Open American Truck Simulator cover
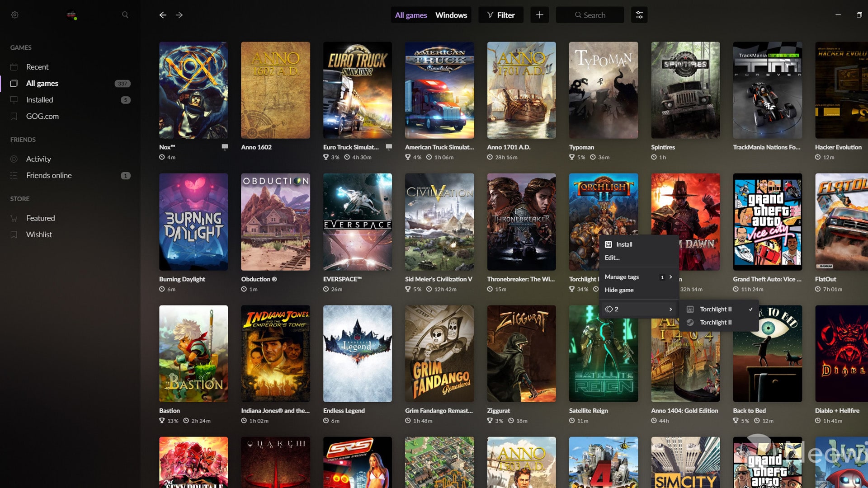 tap(439, 90)
